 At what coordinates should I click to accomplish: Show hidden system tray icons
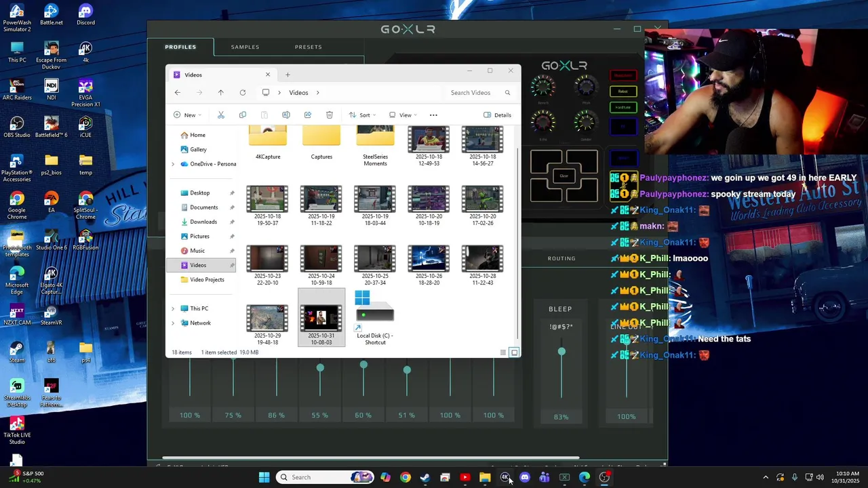tap(766, 477)
